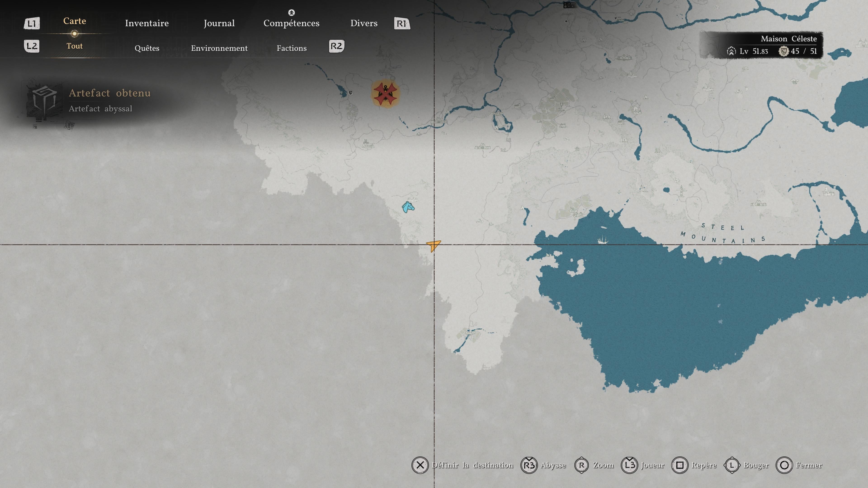Click the L2 trigger icon
The image size is (868, 488).
tap(32, 46)
